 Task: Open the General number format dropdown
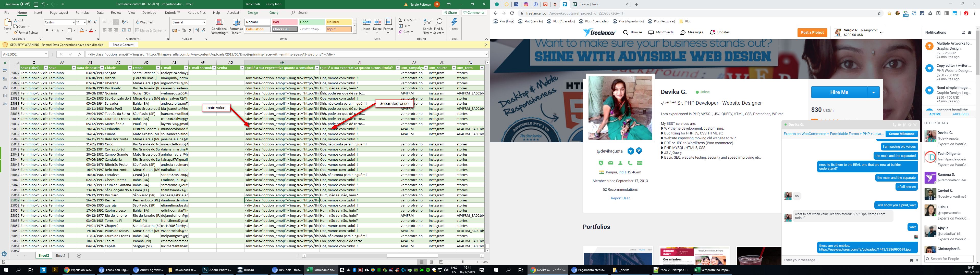pos(204,22)
